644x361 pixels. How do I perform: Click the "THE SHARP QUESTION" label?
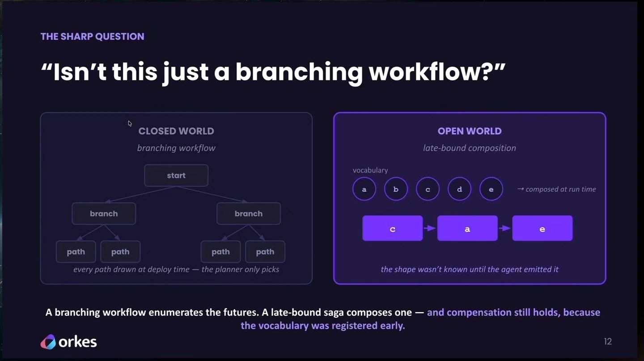(93, 37)
